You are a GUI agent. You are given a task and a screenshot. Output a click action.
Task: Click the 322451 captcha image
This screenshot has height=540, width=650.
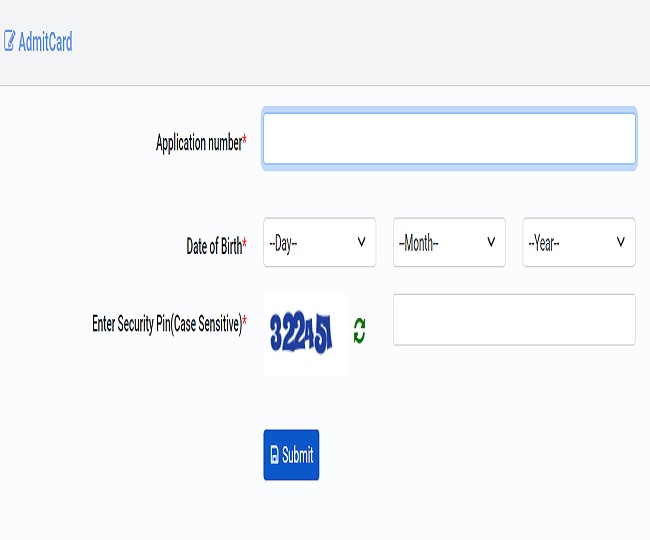[306, 334]
